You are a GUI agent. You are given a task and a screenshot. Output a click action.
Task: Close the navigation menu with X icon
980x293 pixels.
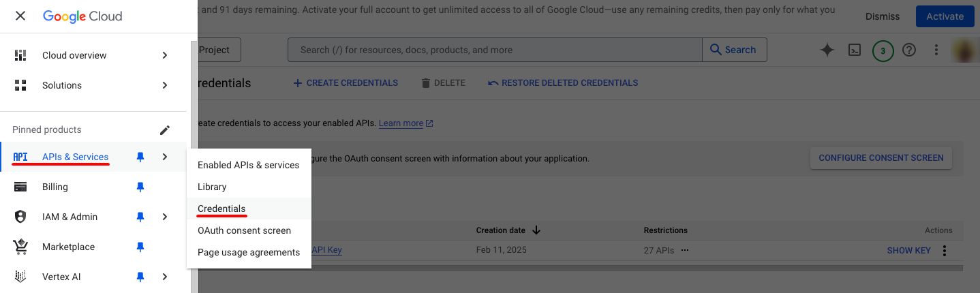[x=20, y=16]
